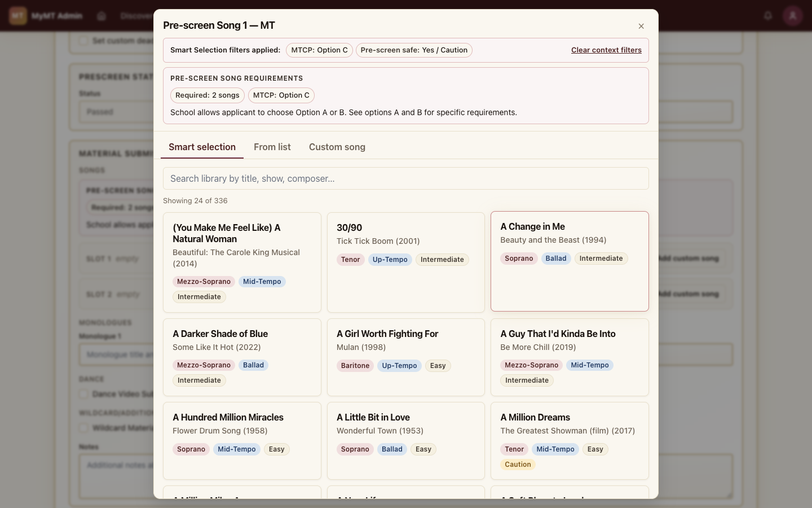
Task: Select the MTCP: Option C filter chip
Action: (320, 50)
